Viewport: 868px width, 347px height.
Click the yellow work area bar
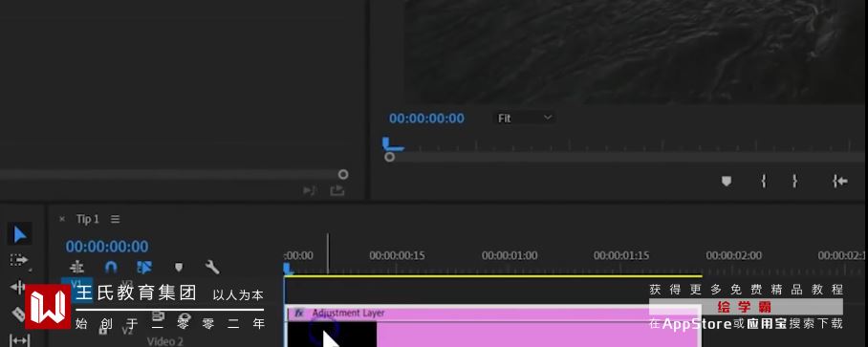(x=493, y=275)
